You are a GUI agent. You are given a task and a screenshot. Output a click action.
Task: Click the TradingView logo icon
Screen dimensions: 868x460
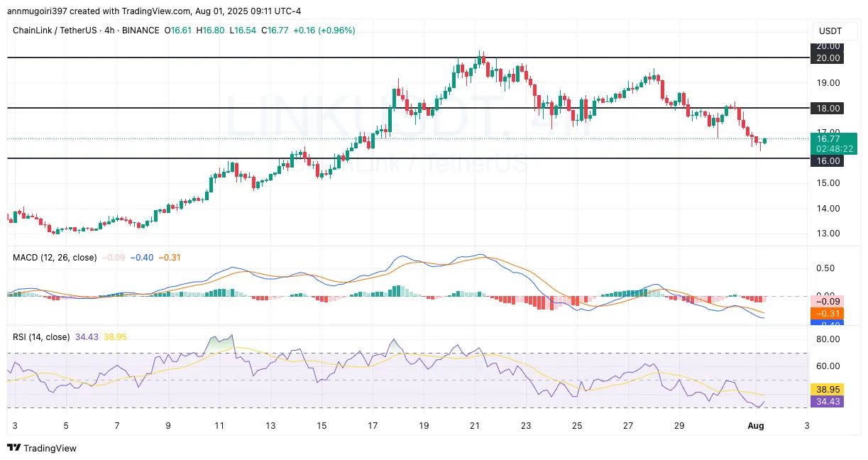point(13,449)
